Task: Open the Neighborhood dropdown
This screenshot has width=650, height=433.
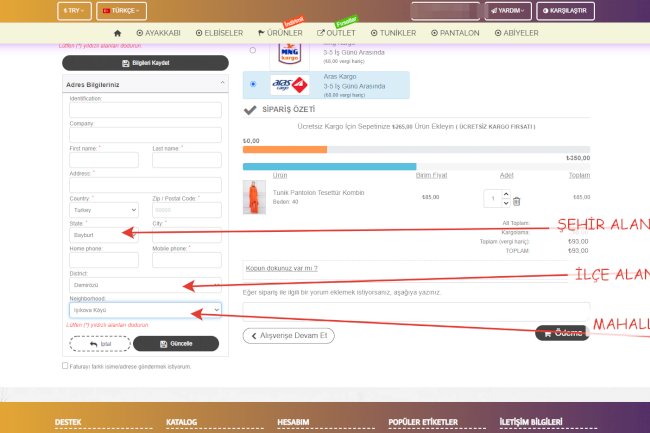Action: pos(145,310)
